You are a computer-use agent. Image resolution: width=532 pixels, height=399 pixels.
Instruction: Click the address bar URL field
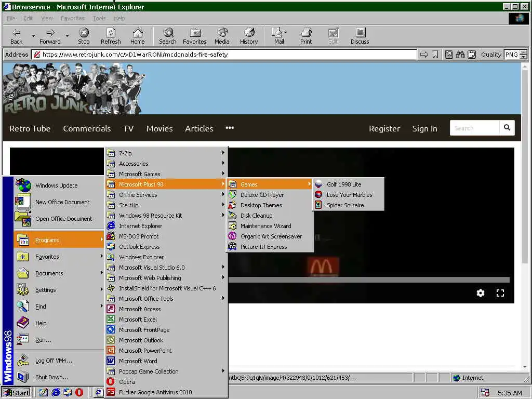[x=224, y=54]
